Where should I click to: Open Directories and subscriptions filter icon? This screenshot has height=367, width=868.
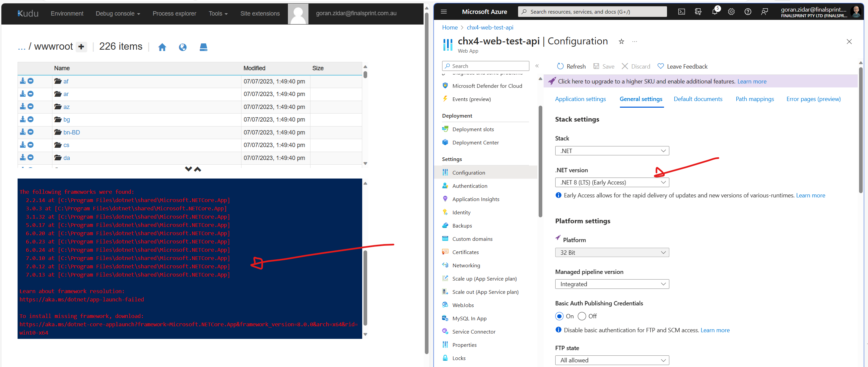click(x=698, y=12)
